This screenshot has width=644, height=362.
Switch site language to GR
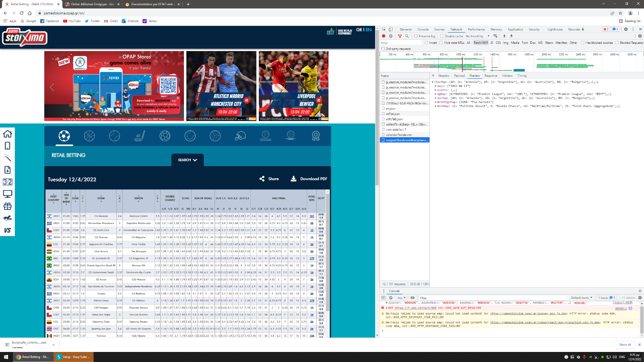click(x=359, y=30)
